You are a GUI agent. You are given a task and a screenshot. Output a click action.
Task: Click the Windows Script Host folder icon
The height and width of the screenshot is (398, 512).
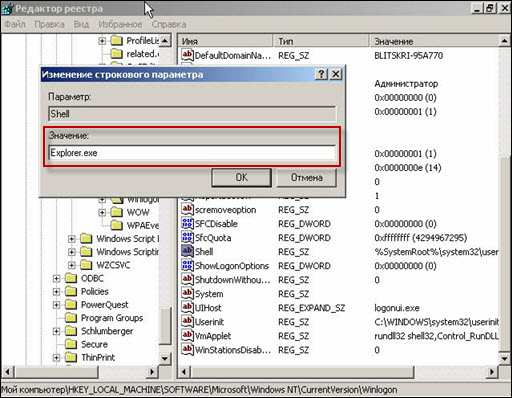click(x=86, y=238)
